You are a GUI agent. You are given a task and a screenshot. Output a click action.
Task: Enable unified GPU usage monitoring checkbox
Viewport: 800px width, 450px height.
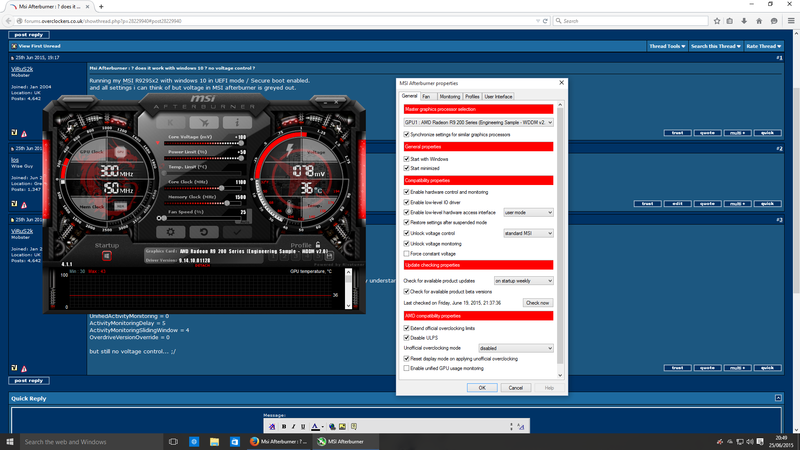coord(407,368)
